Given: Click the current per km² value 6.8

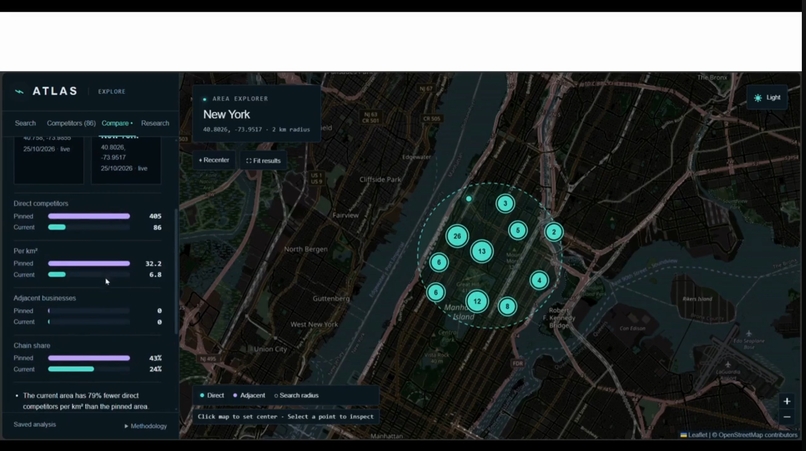Looking at the screenshot, I should coord(155,275).
